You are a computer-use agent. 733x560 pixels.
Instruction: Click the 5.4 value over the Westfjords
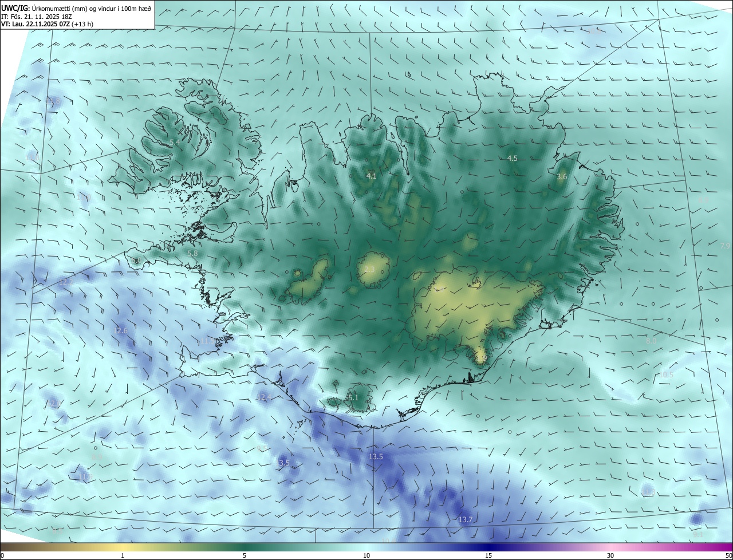(x=175, y=142)
